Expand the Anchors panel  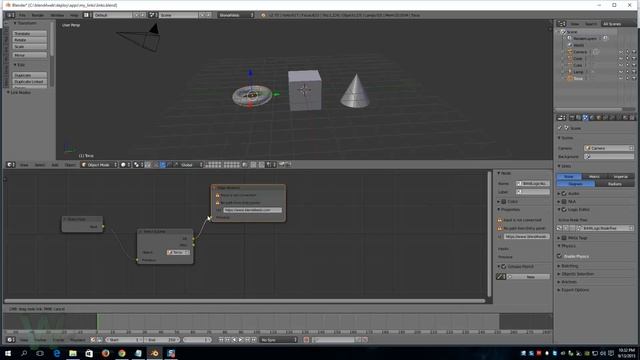[x=569, y=282]
